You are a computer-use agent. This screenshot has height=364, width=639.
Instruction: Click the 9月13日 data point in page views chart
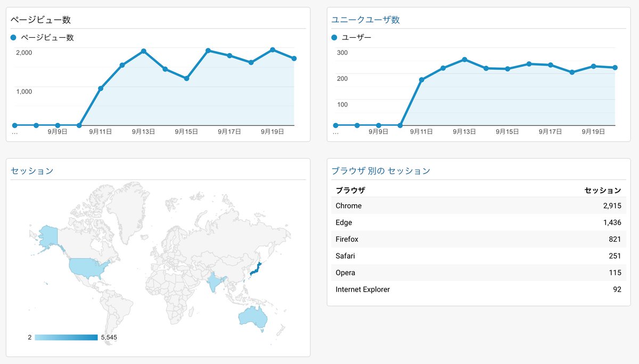click(144, 51)
